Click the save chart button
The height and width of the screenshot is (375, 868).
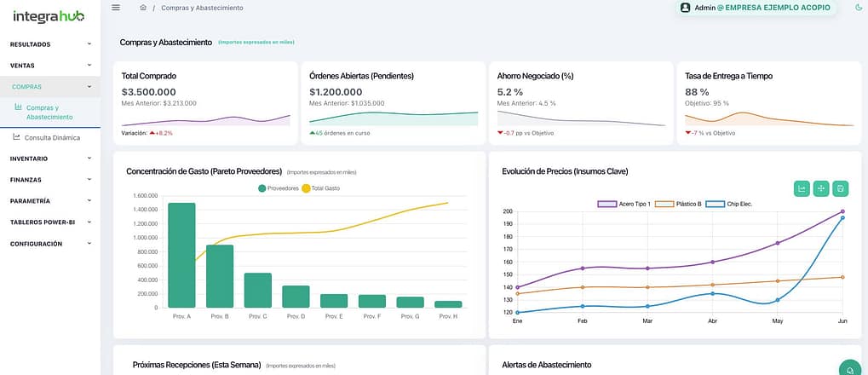point(841,188)
